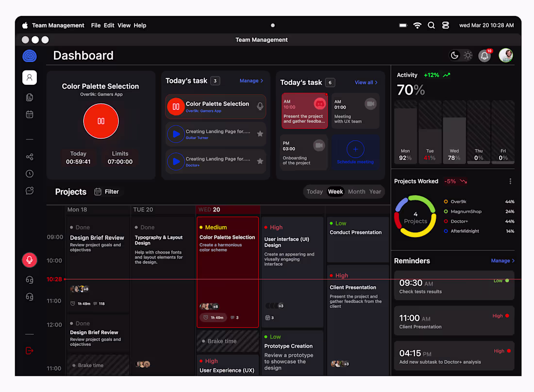
Task: Open the User interface (UI) Design card
Action: pyautogui.click(x=293, y=272)
